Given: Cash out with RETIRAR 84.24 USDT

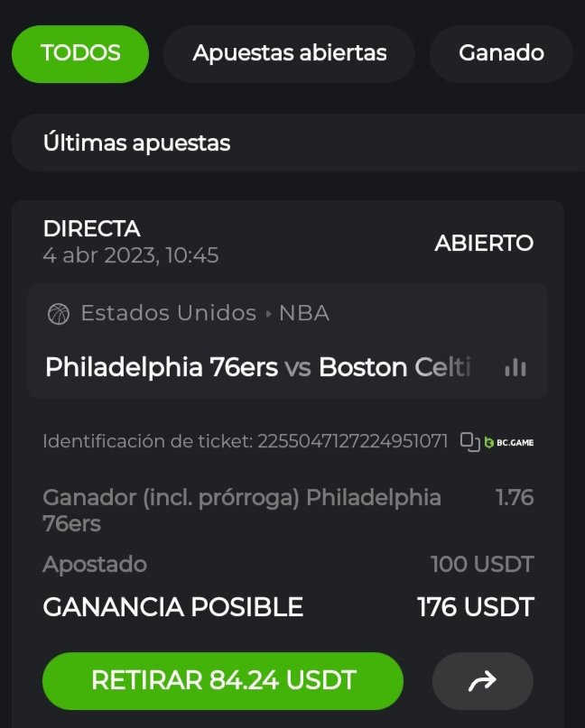Looking at the screenshot, I should [223, 681].
